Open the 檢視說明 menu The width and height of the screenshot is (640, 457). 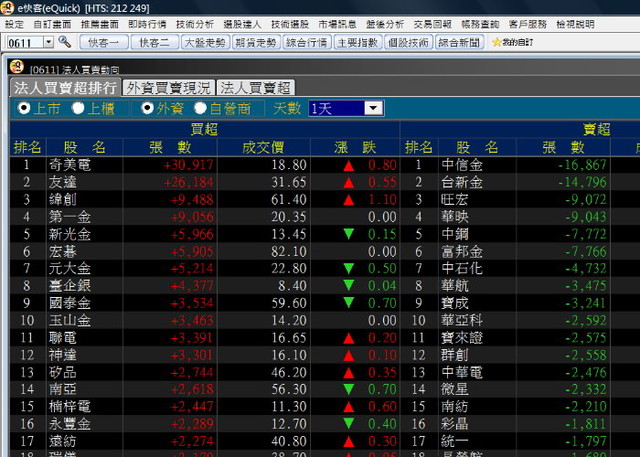(x=575, y=24)
